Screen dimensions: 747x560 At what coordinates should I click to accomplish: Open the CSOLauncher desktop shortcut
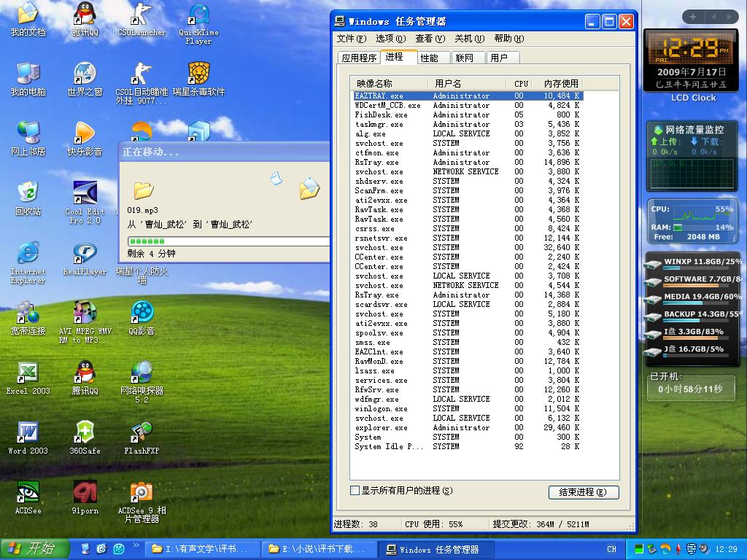pyautogui.click(x=141, y=15)
